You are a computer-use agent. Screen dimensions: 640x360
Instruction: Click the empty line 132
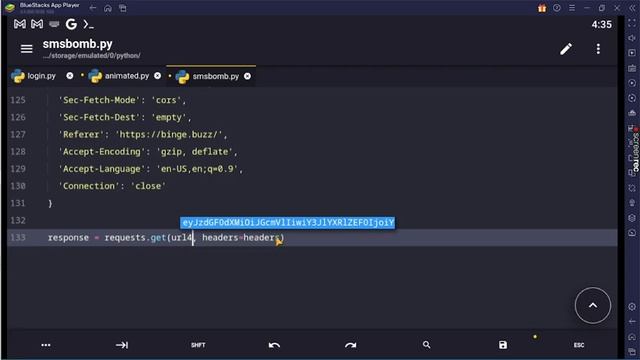(312, 220)
